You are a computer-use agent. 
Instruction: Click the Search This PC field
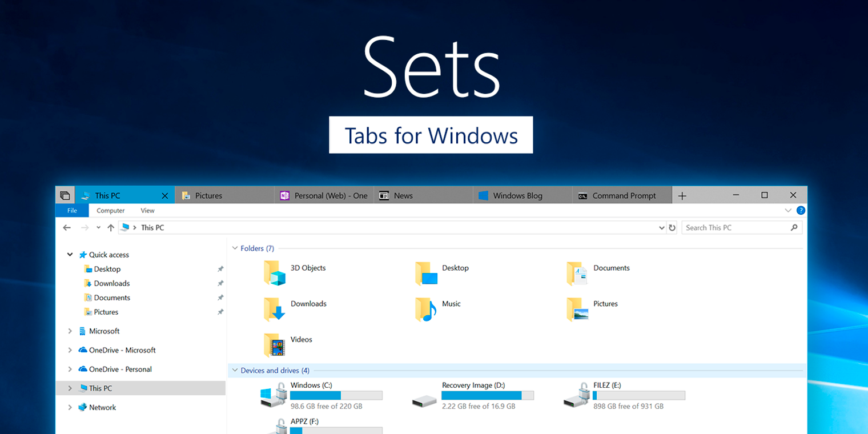coord(742,227)
